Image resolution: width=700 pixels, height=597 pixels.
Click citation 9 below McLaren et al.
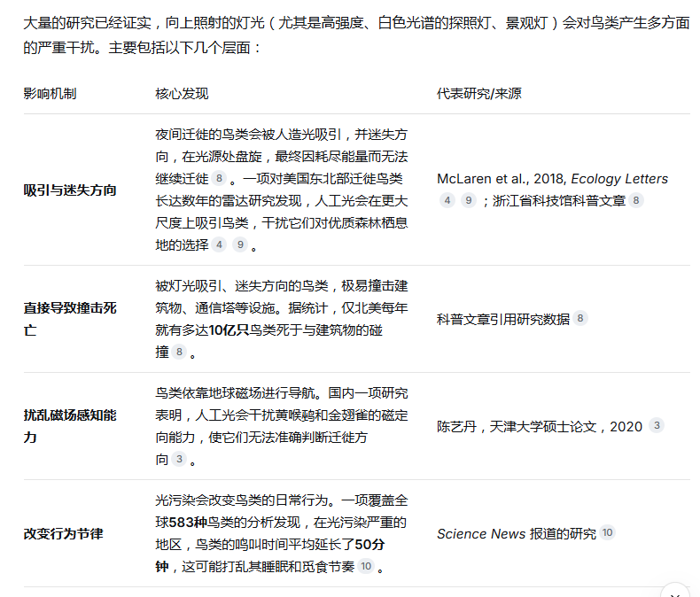[469, 200]
